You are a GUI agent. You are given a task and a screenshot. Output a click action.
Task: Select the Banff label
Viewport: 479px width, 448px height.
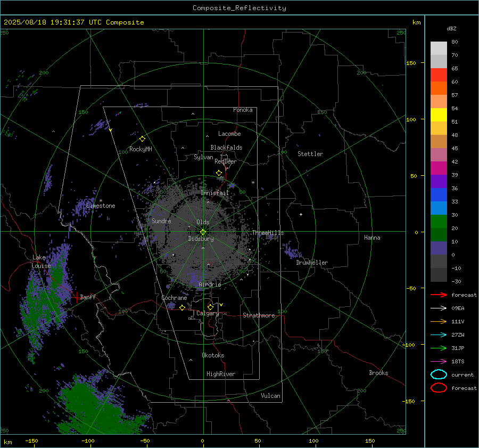tap(88, 297)
